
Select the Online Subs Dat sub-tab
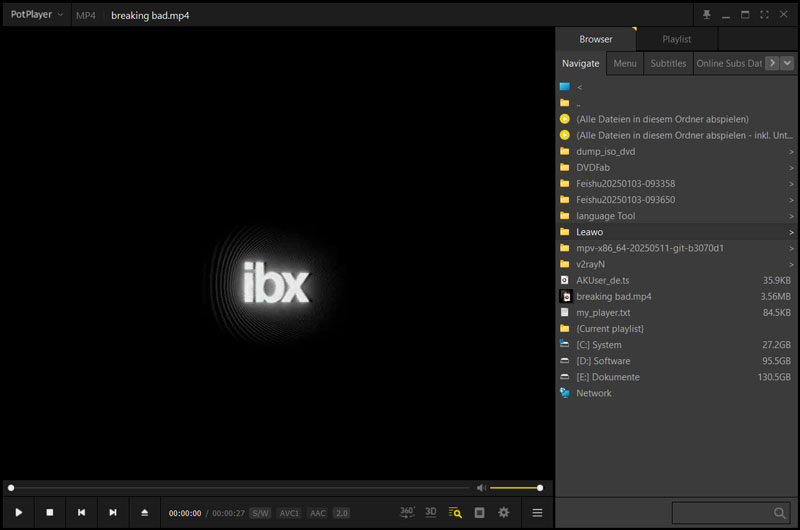[x=729, y=63]
